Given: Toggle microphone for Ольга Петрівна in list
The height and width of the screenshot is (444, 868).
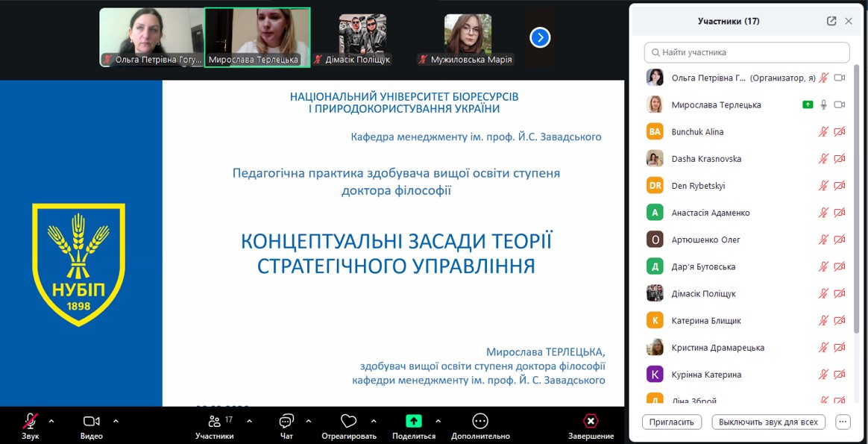Looking at the screenshot, I should 824,78.
